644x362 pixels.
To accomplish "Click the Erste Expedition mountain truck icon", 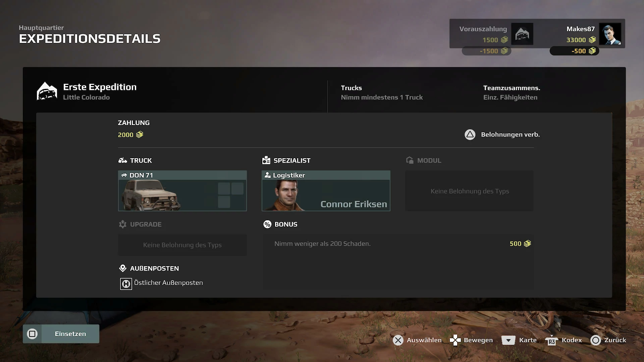I will pos(47,91).
